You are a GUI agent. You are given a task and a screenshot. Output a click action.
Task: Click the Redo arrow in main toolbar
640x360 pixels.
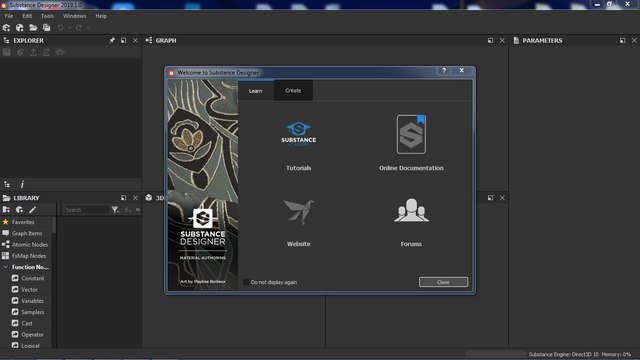click(79, 28)
